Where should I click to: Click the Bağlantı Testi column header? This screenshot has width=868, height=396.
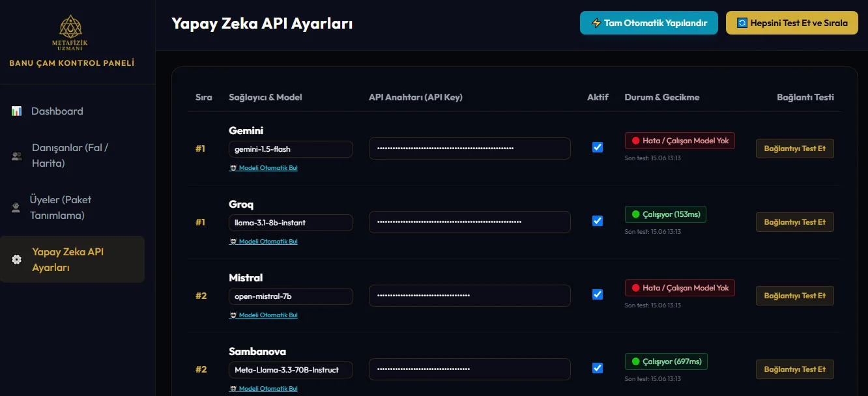(x=805, y=97)
